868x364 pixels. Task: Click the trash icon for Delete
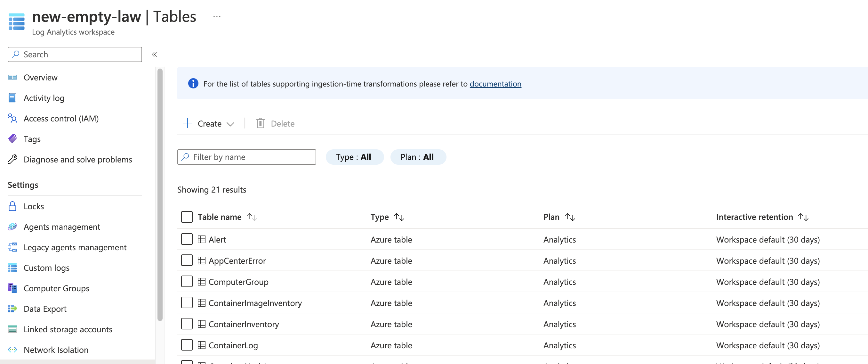click(261, 123)
